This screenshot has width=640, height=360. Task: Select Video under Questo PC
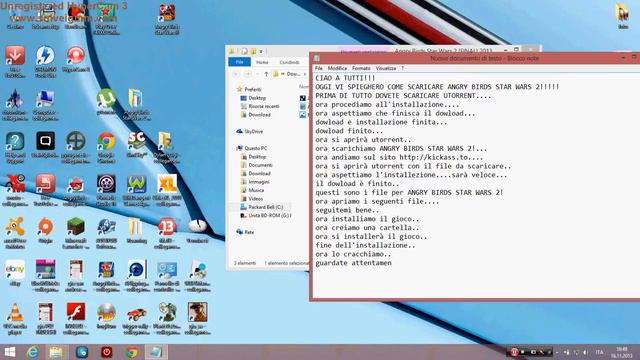coord(256,198)
